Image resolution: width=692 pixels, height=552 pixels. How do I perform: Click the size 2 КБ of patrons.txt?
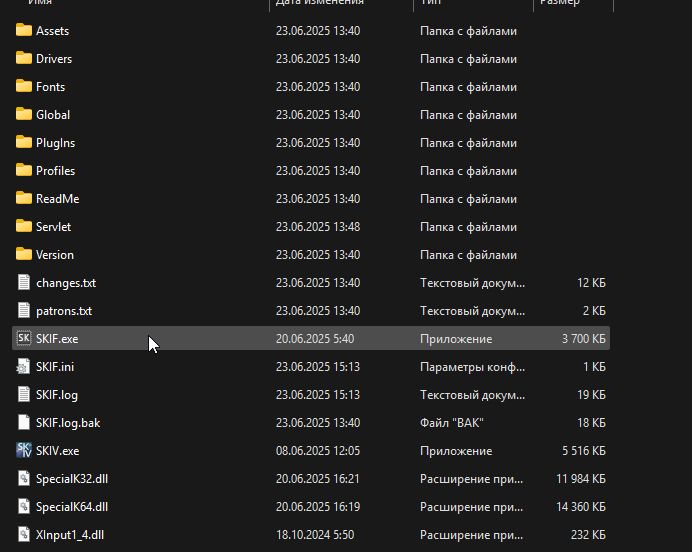[594, 311]
